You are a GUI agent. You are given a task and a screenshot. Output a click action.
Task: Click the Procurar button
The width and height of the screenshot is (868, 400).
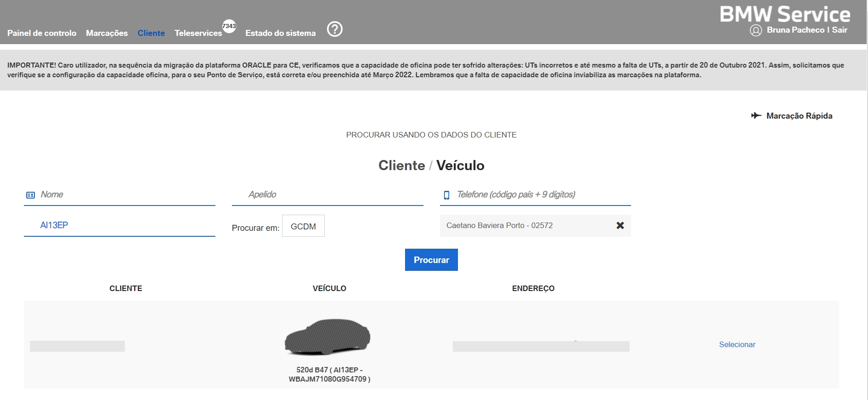tap(431, 260)
